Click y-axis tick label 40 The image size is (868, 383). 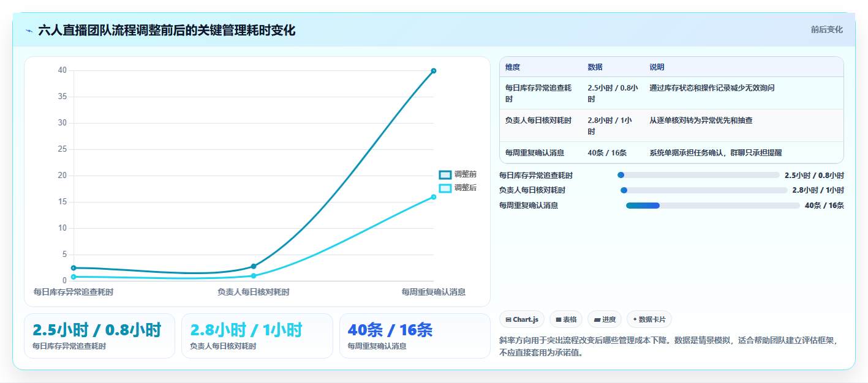coord(62,70)
